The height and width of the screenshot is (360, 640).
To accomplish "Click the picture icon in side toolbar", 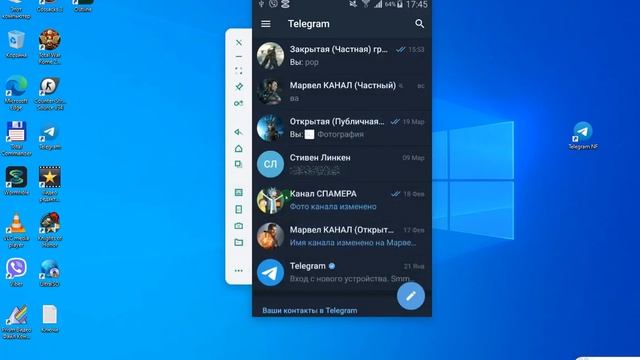I will coord(239,192).
